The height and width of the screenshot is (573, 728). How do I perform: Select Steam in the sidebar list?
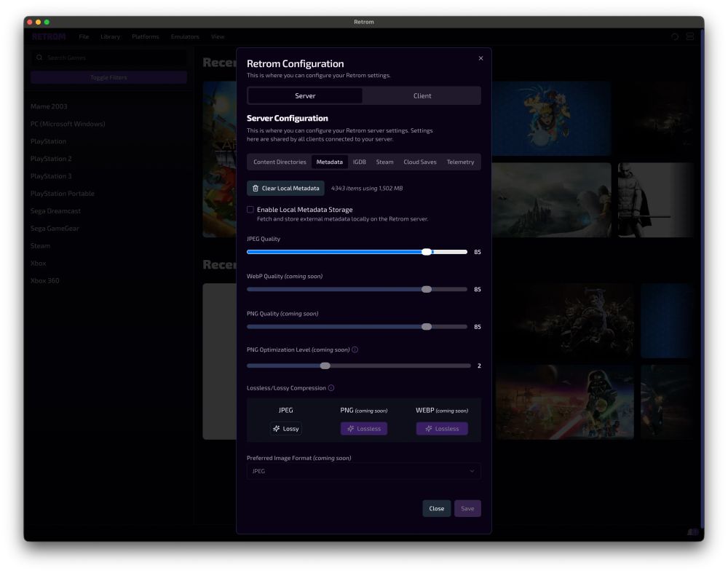(40, 245)
